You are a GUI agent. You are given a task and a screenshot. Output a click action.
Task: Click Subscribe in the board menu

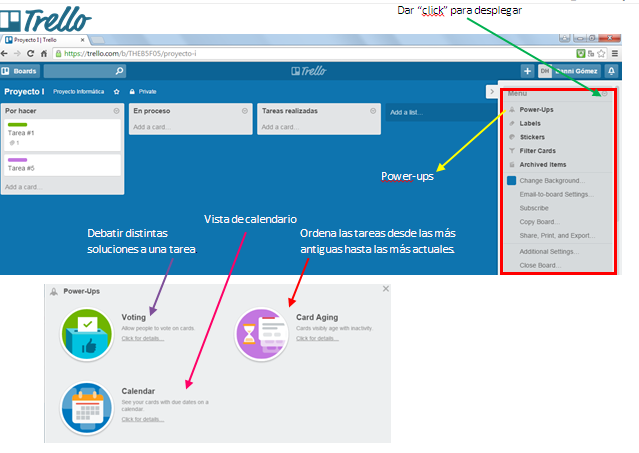(x=534, y=208)
